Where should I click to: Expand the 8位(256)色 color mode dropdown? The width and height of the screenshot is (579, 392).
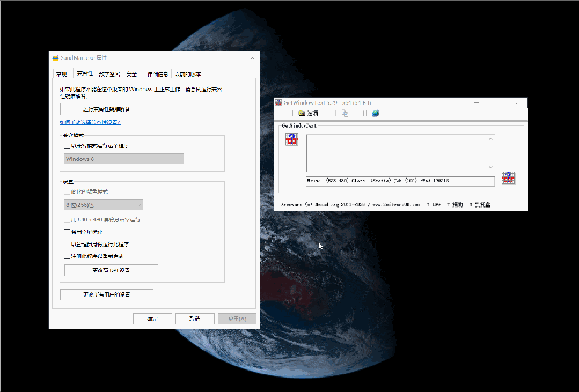click(x=103, y=205)
